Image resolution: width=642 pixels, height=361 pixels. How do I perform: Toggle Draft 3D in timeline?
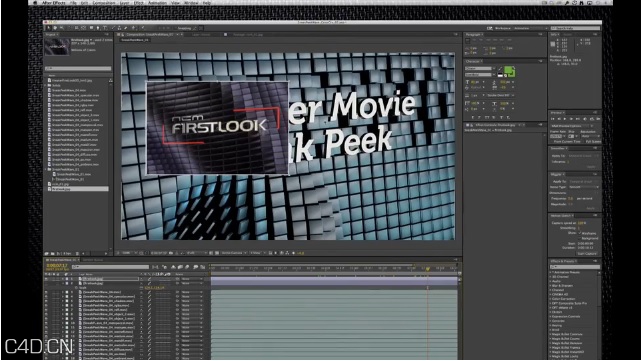point(165,267)
